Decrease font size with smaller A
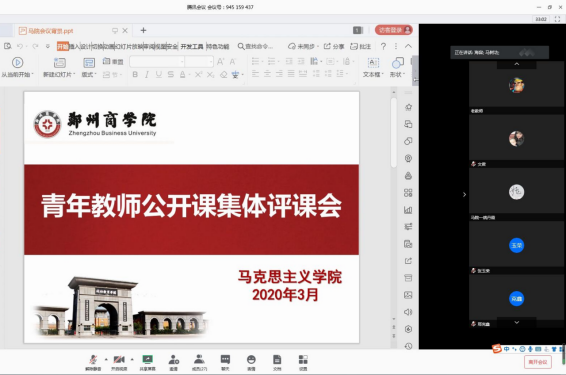Viewport: 566px width, 375px height. coord(233,62)
